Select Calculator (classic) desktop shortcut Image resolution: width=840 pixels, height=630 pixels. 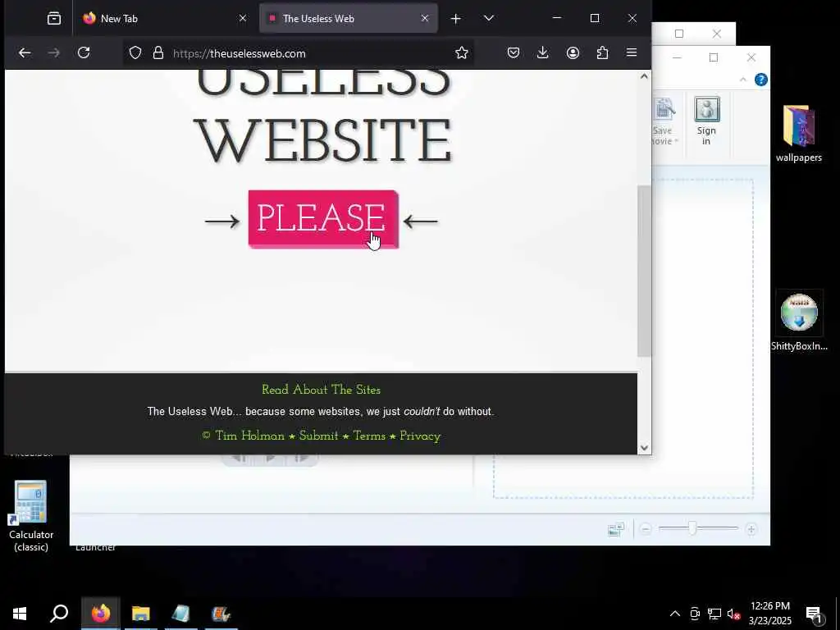[x=31, y=516]
